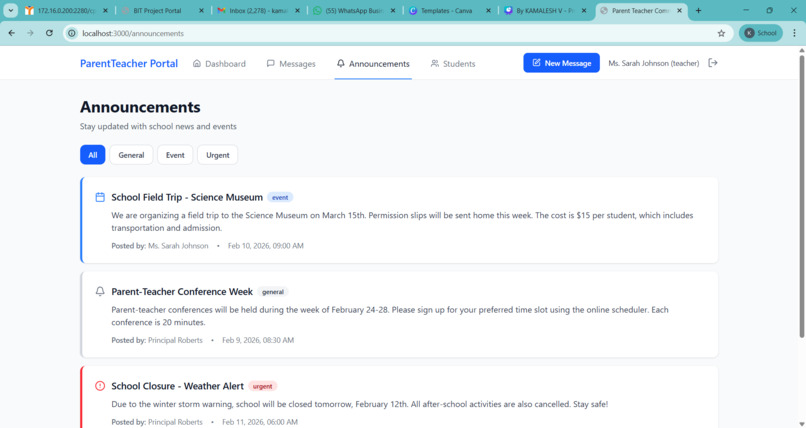Viewport: 806px width, 428px height.
Task: Close the BIT Project Portal tab
Action: [202, 10]
